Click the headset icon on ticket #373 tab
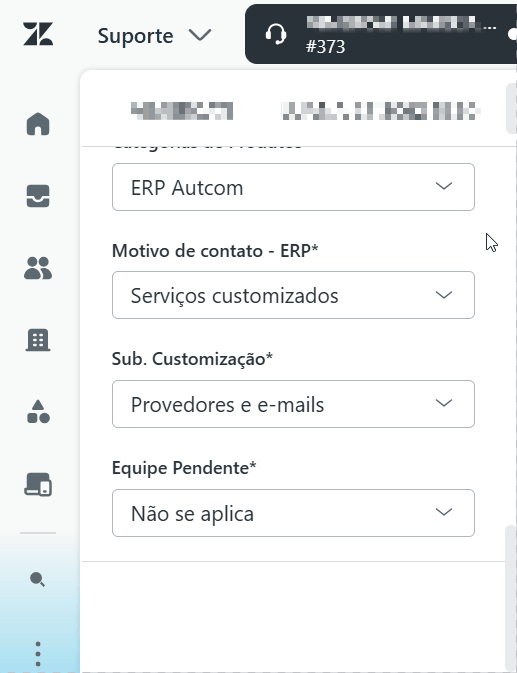The image size is (517, 673). pyautogui.click(x=275, y=34)
